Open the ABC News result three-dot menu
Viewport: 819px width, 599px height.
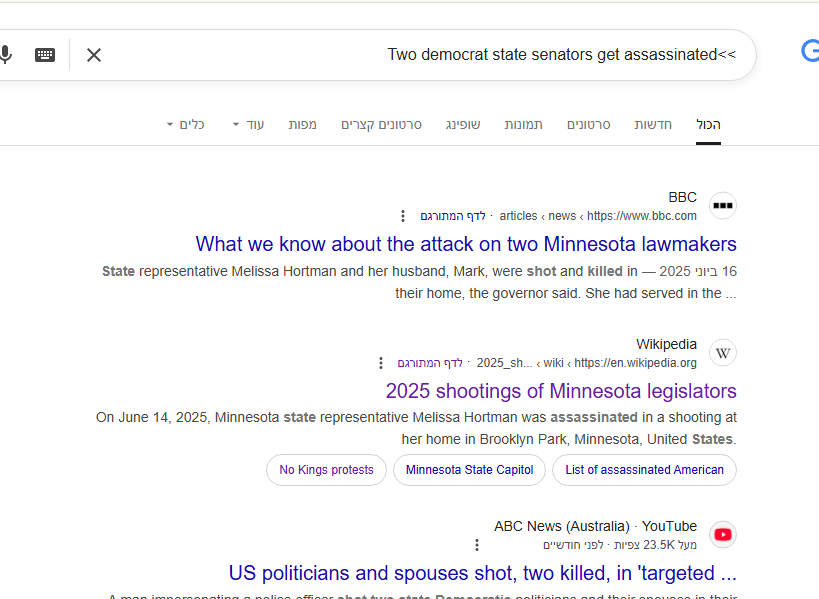[x=477, y=545]
